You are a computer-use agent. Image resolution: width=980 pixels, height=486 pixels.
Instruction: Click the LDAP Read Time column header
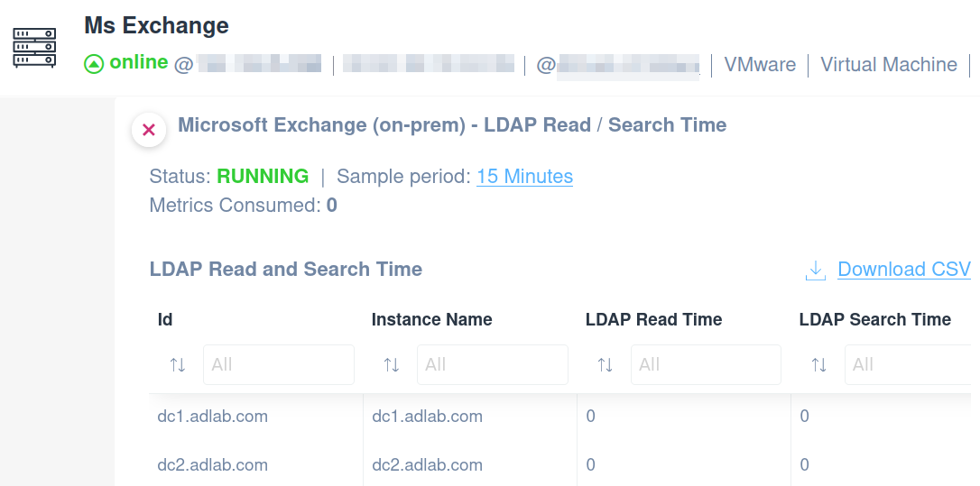(653, 320)
